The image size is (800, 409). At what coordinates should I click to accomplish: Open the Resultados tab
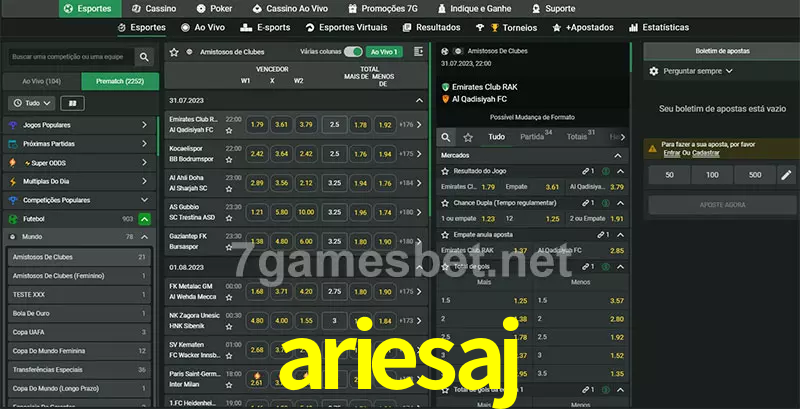431,28
